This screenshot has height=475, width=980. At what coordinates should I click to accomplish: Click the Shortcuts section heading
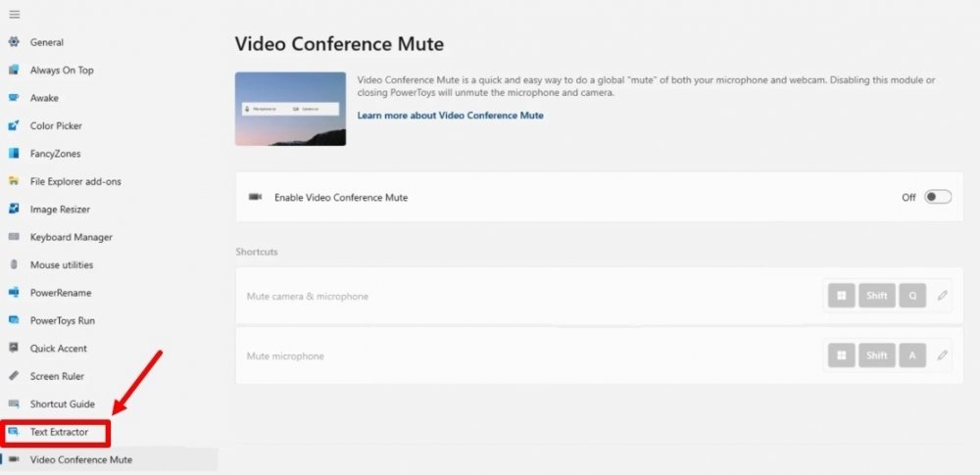(x=256, y=252)
